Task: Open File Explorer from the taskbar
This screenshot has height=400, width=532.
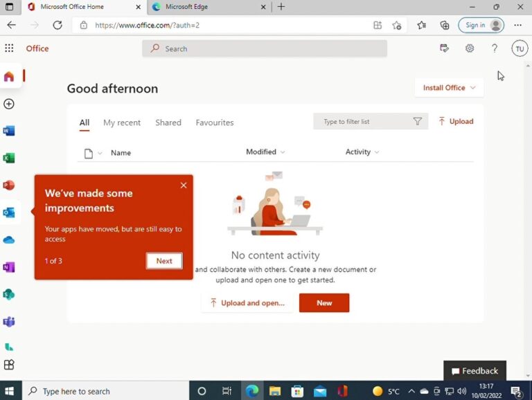Action: pyautogui.click(x=275, y=391)
